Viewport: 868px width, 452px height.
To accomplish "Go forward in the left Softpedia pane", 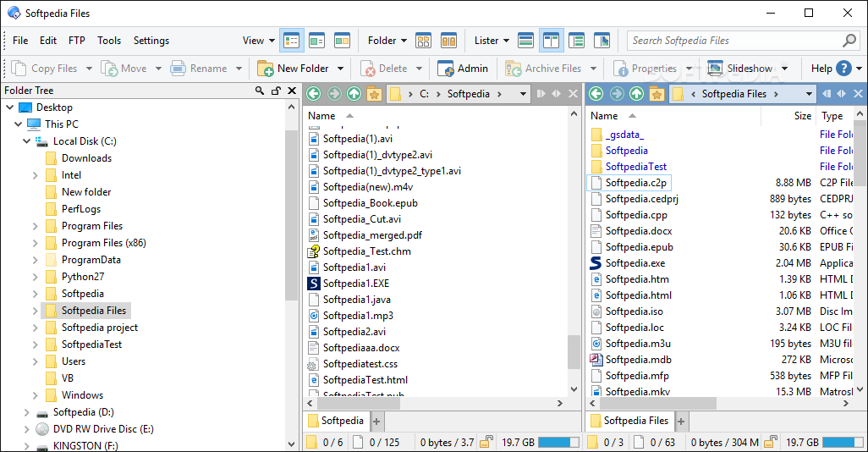I will (x=334, y=94).
